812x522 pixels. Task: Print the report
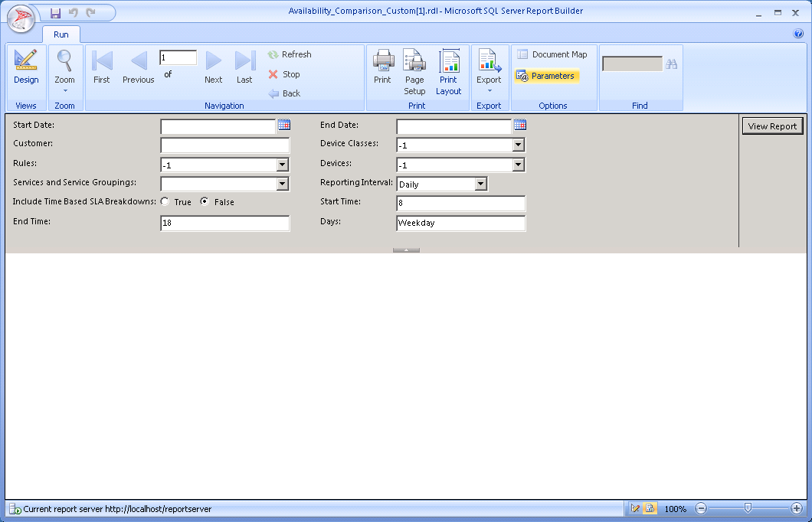click(383, 67)
